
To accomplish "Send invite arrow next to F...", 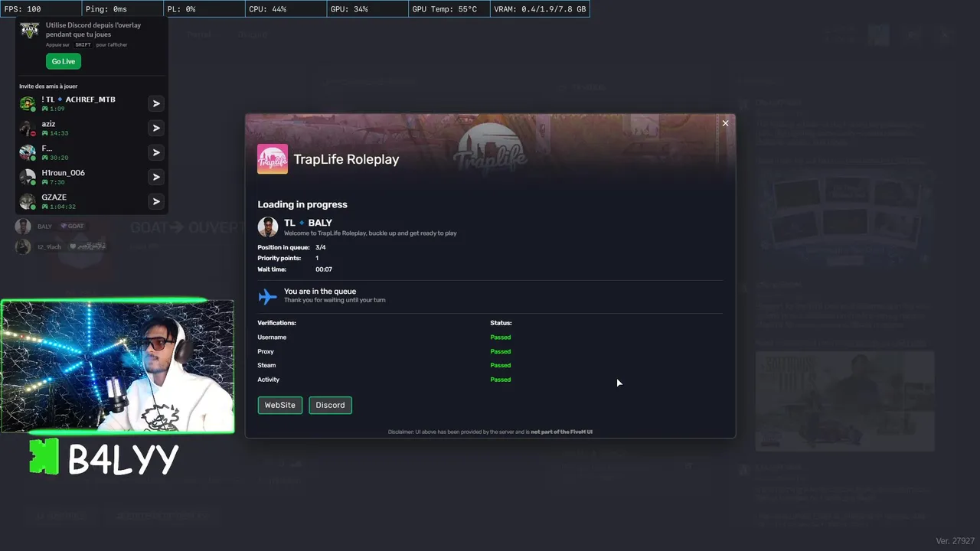I will pyautogui.click(x=156, y=152).
